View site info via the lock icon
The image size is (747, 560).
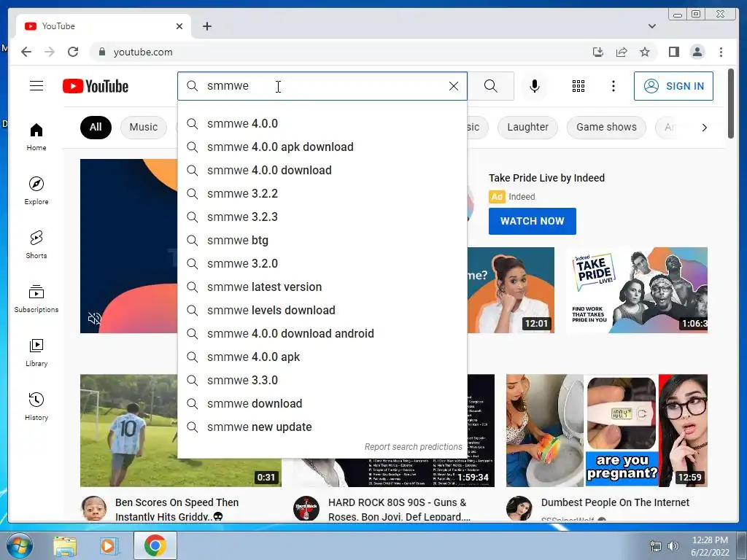coord(101,52)
